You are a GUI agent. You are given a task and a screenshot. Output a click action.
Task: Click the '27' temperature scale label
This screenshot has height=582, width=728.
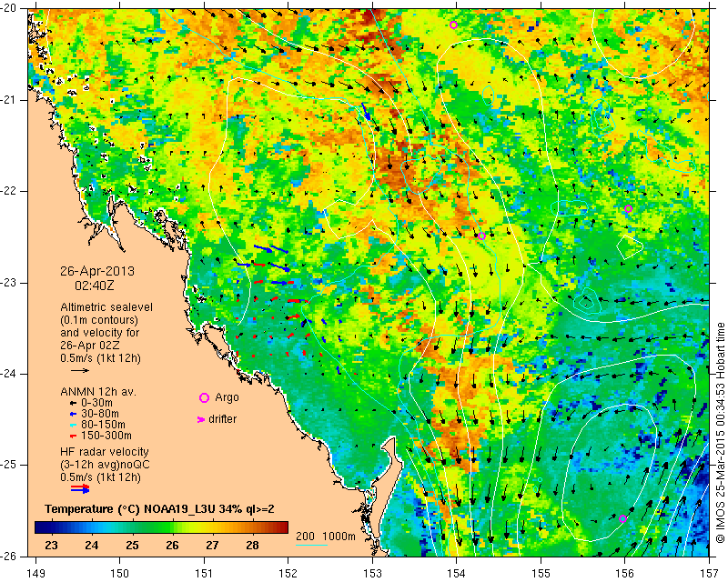212,545
